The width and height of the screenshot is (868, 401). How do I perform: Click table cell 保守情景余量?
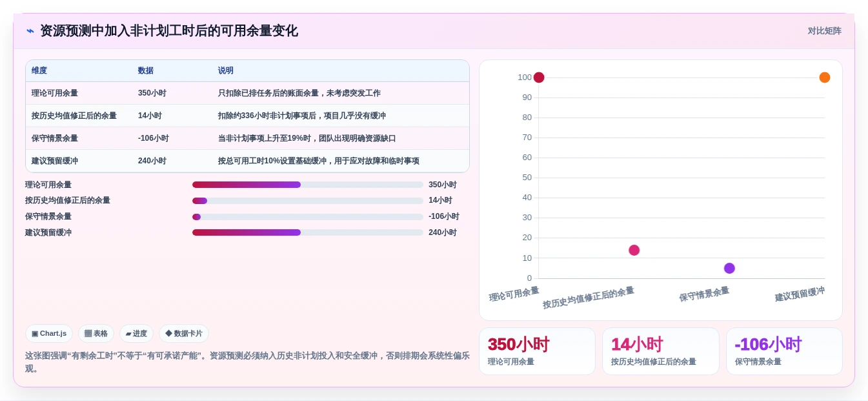pos(55,139)
